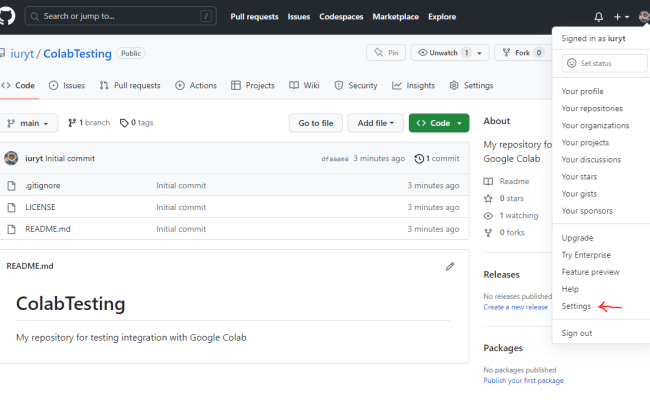View the 1 branch link
The width and height of the screenshot is (650, 400).
pyautogui.click(x=89, y=123)
